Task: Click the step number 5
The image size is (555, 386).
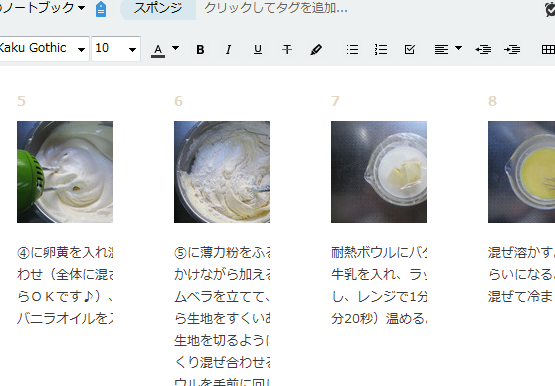Action: click(x=21, y=101)
